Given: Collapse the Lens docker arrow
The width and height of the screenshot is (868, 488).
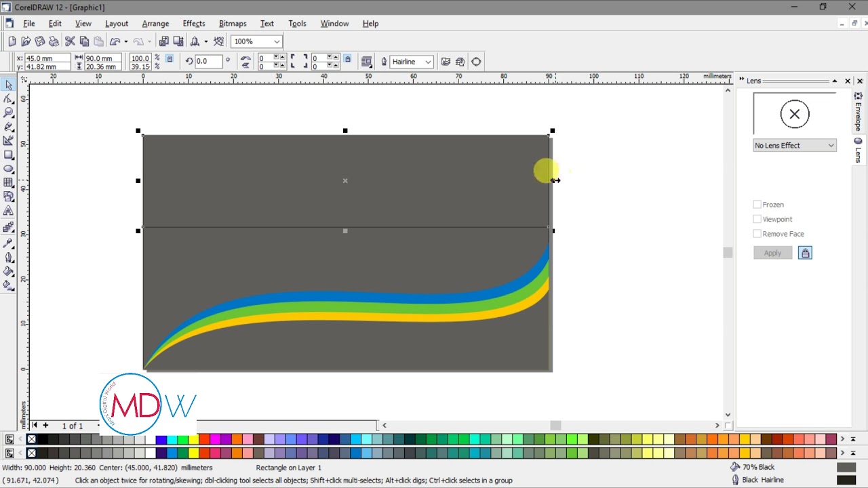Looking at the screenshot, I should (835, 81).
